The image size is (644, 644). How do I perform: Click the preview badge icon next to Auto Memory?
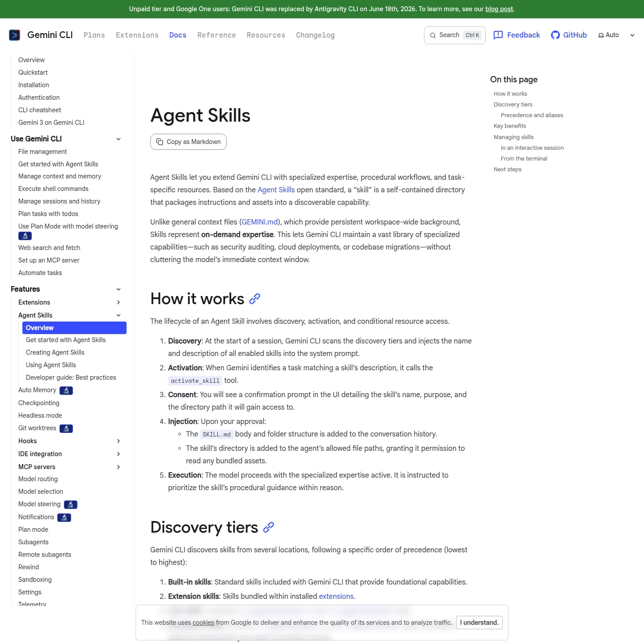tap(66, 390)
